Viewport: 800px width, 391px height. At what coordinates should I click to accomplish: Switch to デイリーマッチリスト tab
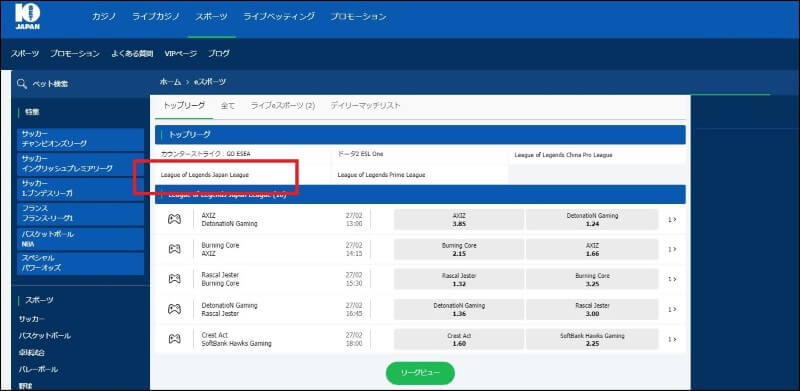(365, 106)
